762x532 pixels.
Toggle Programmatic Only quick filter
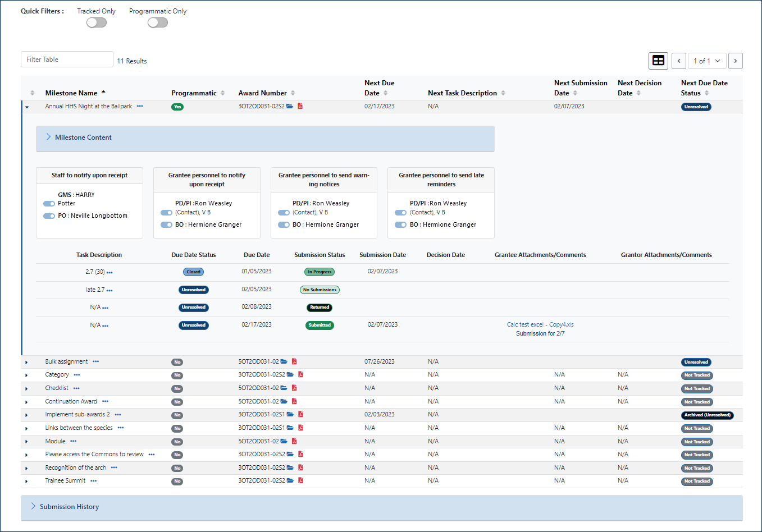[157, 22]
